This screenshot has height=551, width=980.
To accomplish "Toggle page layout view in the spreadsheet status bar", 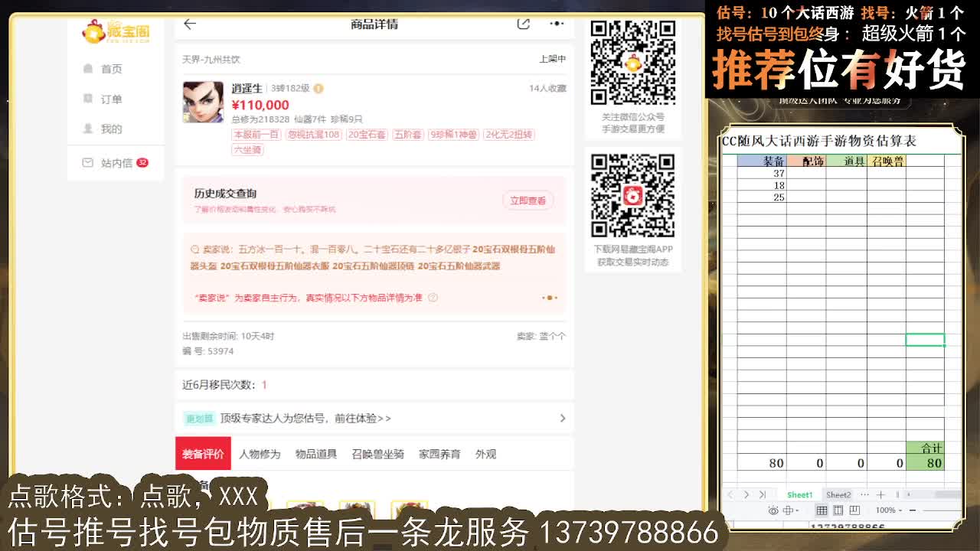I will point(838,510).
